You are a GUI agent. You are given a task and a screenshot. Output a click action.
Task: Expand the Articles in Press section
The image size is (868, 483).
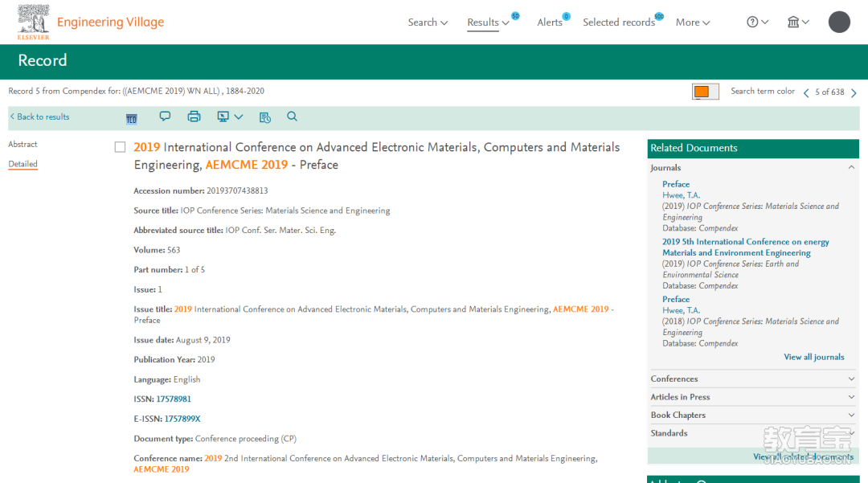click(x=851, y=397)
